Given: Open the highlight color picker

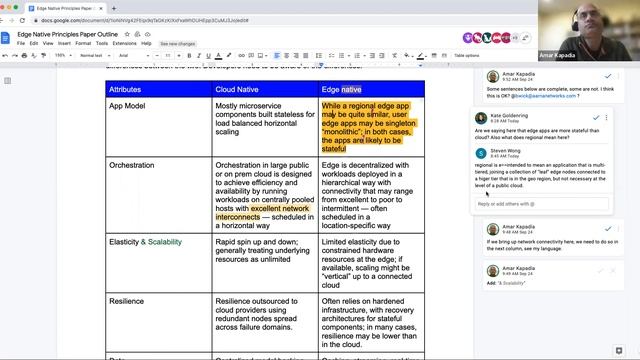Looking at the screenshot, I should pyautogui.click(x=229, y=56).
